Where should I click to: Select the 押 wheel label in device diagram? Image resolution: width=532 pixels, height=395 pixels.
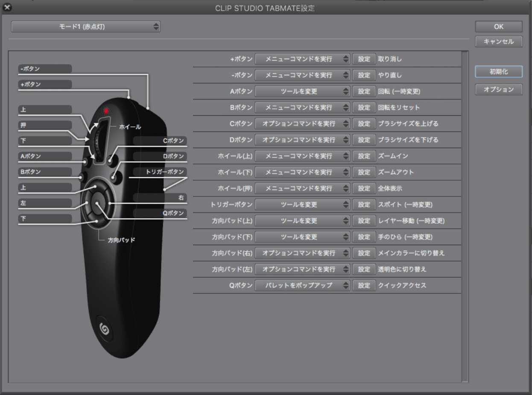[x=45, y=126]
